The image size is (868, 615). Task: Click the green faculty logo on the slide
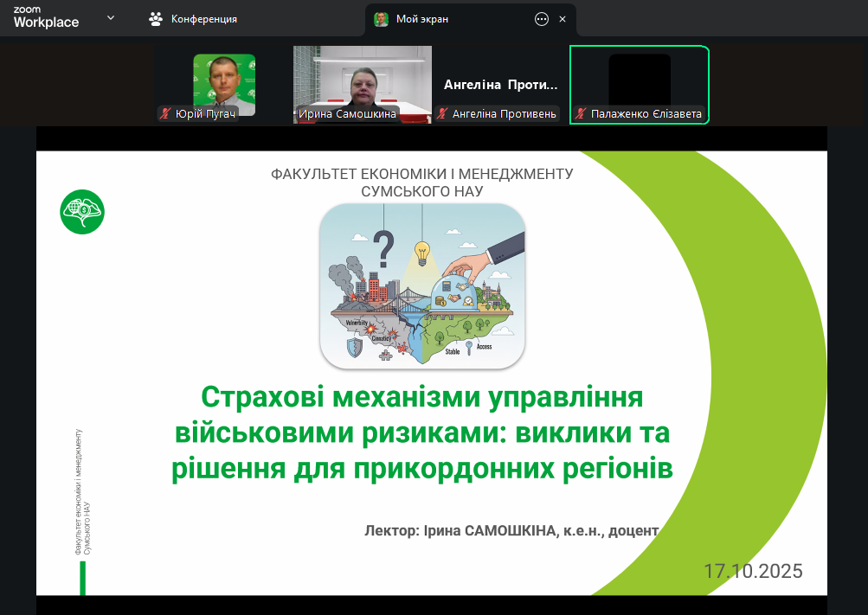click(x=82, y=211)
